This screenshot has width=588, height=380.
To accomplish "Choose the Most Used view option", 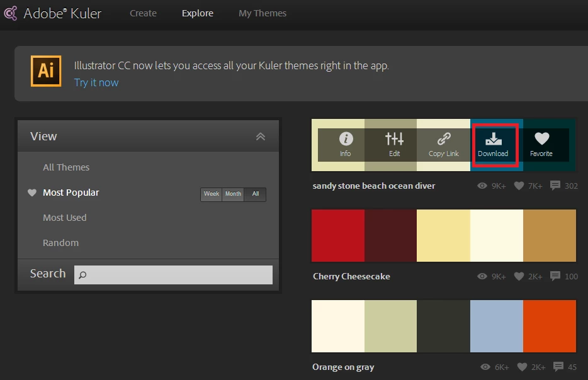I will pyautogui.click(x=64, y=218).
